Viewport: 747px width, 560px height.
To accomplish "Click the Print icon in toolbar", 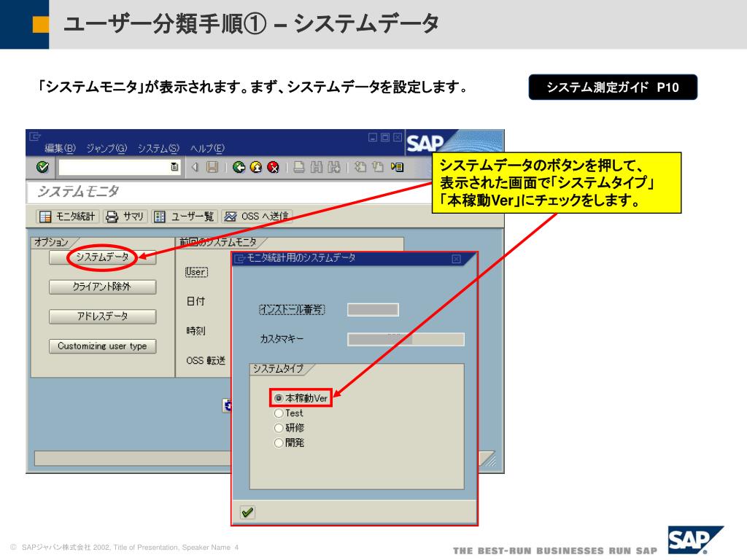I will point(298,167).
